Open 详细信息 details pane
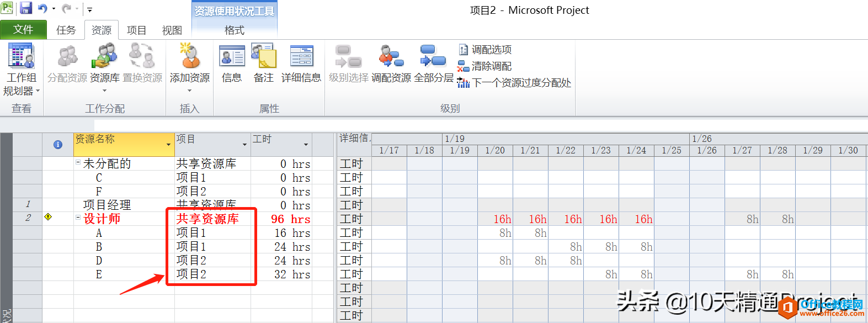868x323 pixels. click(301, 57)
